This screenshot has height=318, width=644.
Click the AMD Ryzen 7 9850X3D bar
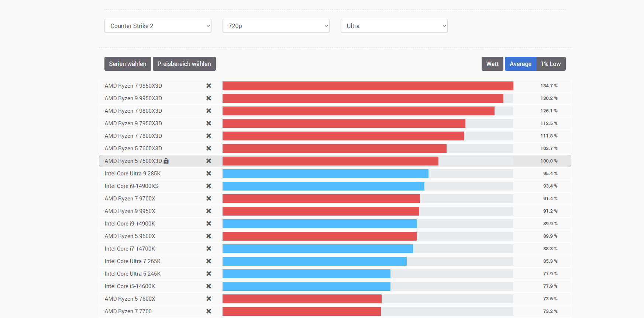[x=368, y=86]
